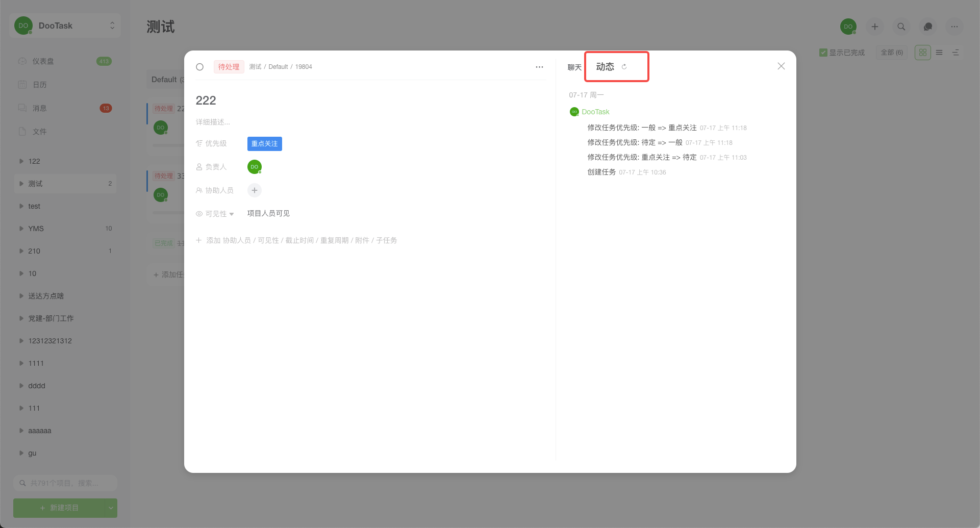Click '+' to add 协助人员 to task
This screenshot has width=980, height=528.
coord(254,190)
